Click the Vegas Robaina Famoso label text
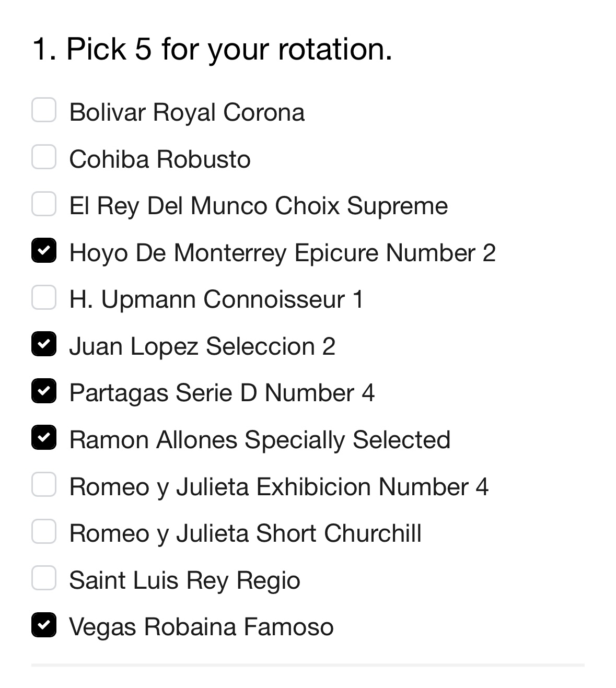 [201, 627]
